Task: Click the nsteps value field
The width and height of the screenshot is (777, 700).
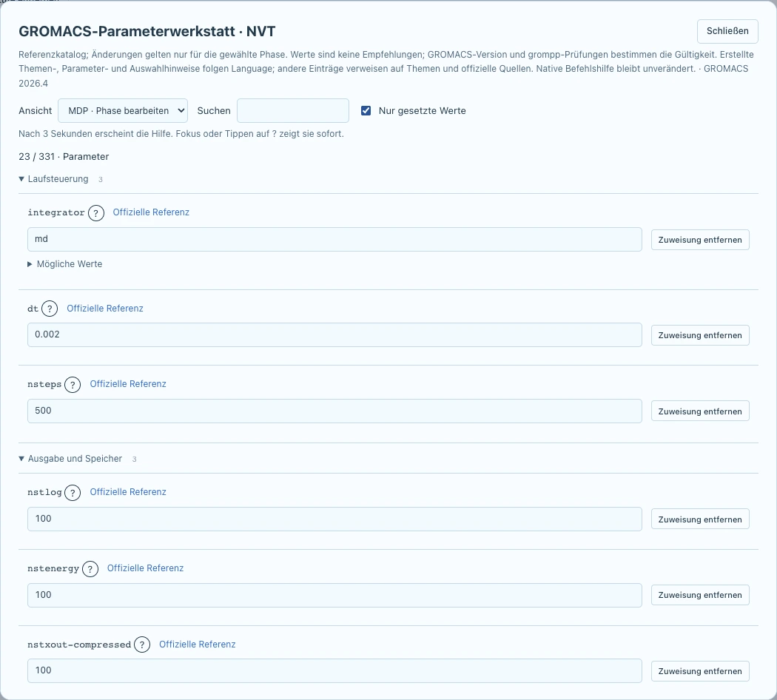Action: pos(334,411)
